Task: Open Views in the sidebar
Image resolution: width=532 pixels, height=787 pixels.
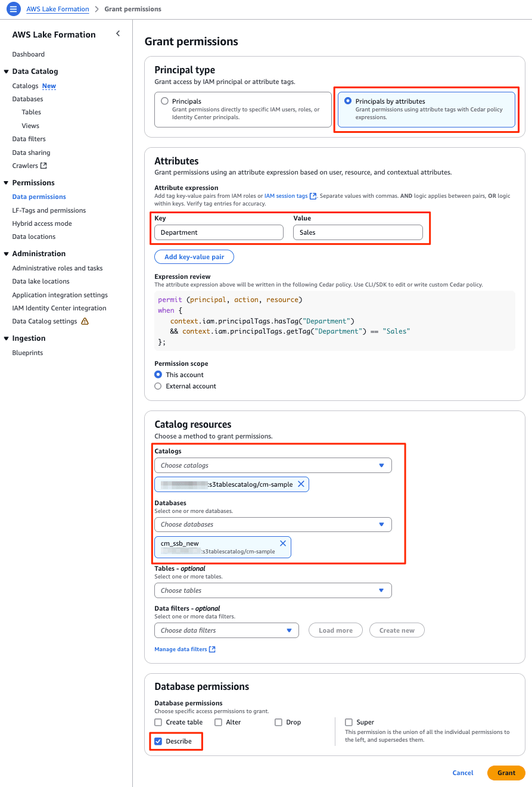Action: [30, 126]
